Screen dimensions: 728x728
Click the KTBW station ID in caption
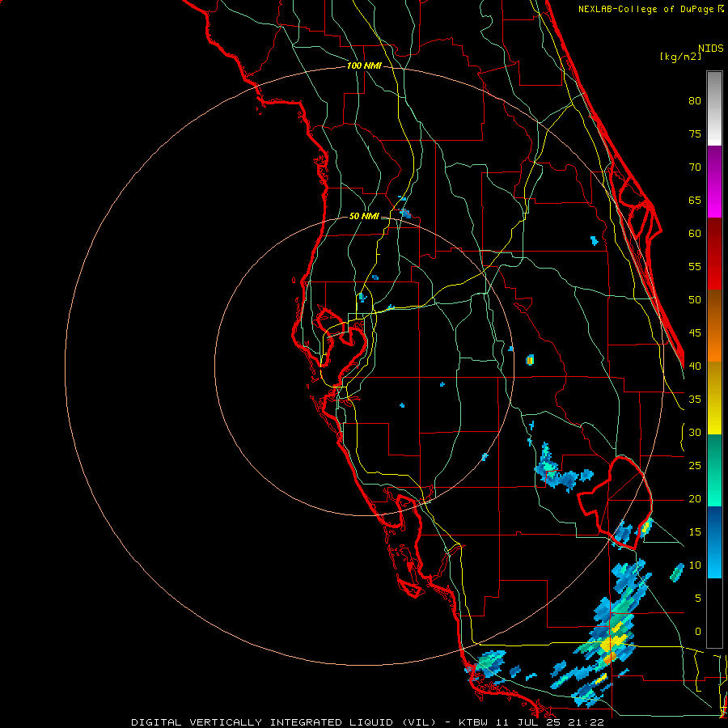click(x=475, y=722)
